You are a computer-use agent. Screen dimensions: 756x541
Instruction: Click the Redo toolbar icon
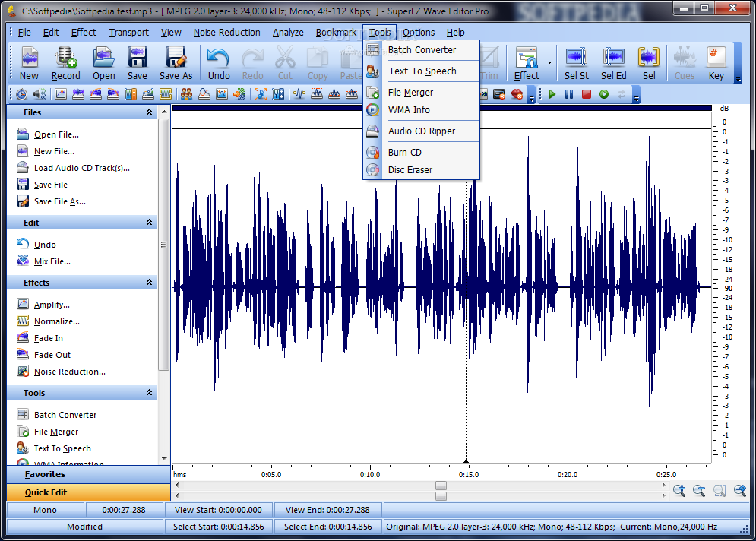click(253, 63)
